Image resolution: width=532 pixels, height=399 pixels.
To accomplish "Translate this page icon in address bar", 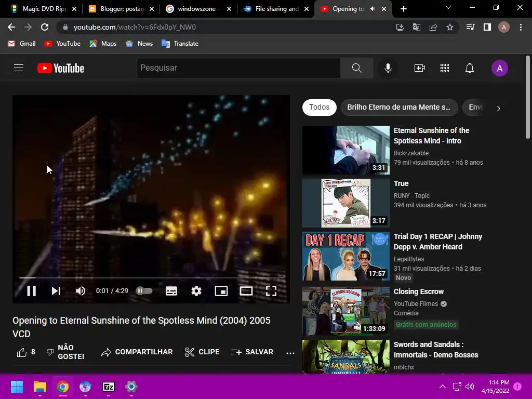I will tap(417, 27).
